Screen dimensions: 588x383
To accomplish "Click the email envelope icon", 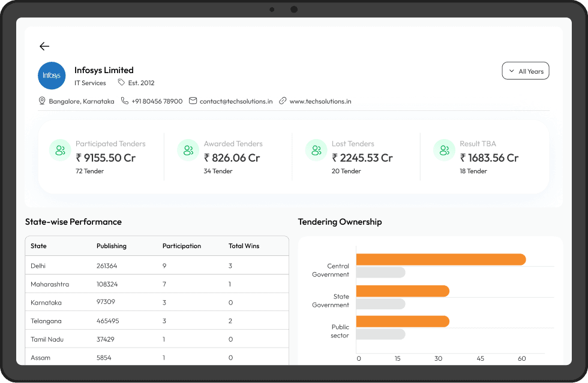I will click(x=193, y=101).
